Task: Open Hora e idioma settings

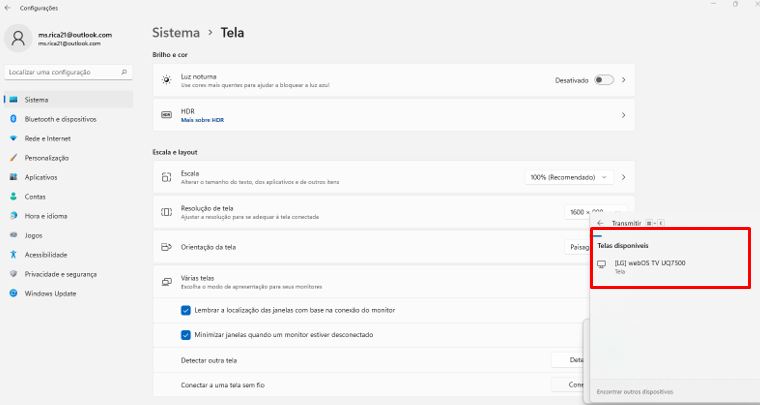Action: tap(68, 216)
